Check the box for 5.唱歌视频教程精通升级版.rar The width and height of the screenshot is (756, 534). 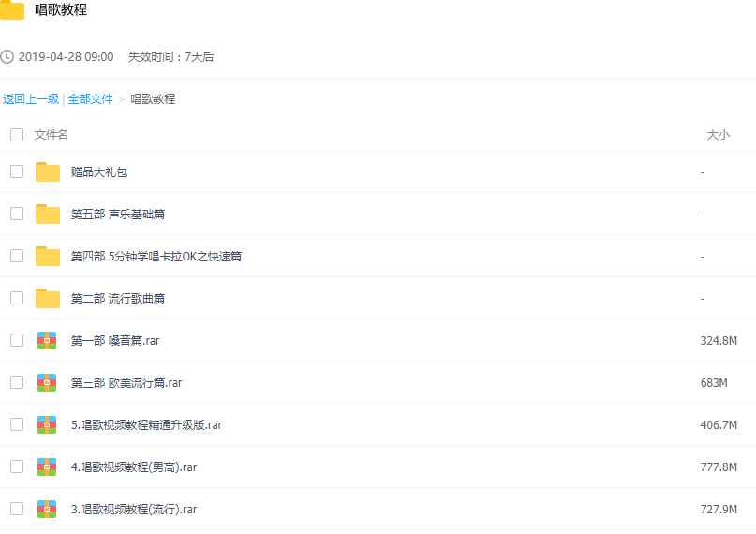coord(17,424)
